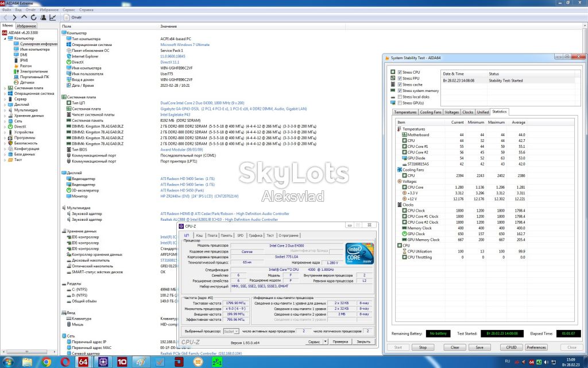Open the Избранное menu in menu bar
Screen dimensions: 588x368
click(49, 10)
